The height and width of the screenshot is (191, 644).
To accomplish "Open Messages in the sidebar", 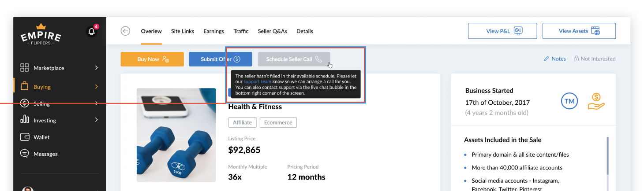I will [45, 154].
